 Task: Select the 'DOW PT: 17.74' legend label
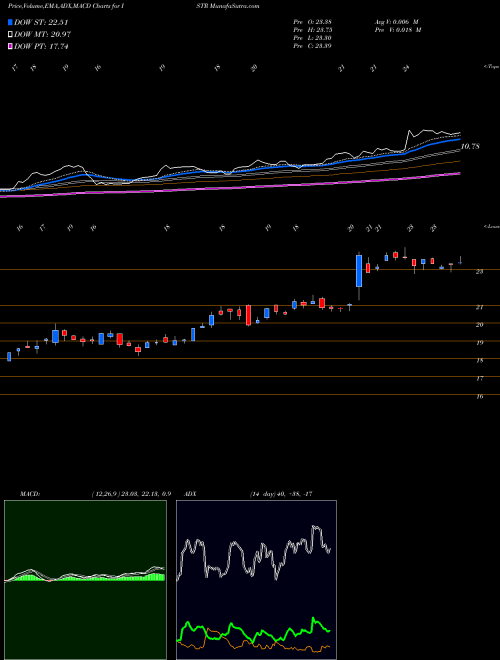click(41, 46)
